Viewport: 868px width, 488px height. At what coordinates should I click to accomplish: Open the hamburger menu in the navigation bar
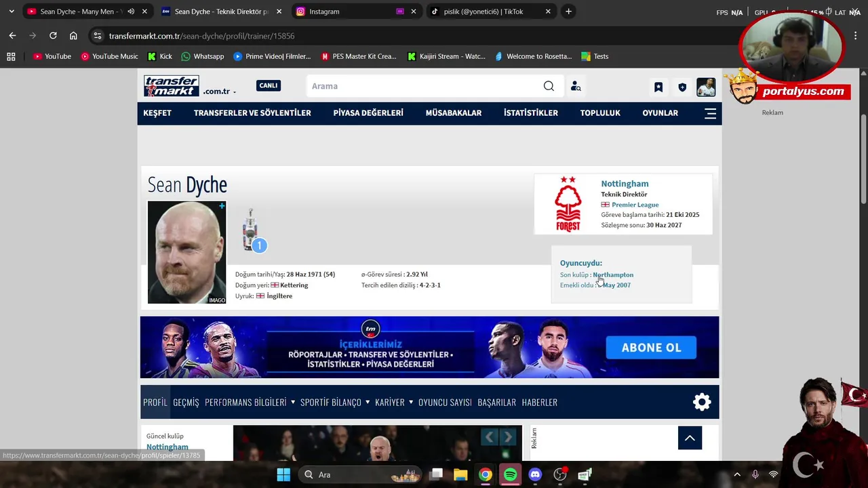[711, 113]
